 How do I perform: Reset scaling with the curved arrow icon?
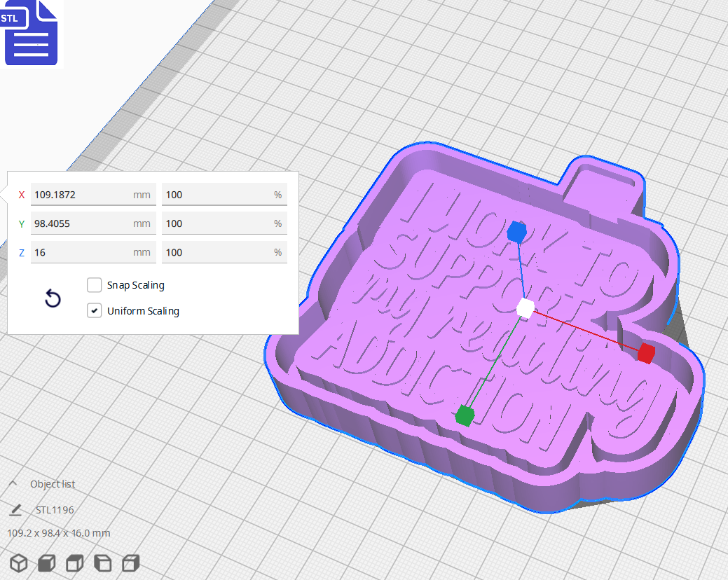pyautogui.click(x=53, y=298)
